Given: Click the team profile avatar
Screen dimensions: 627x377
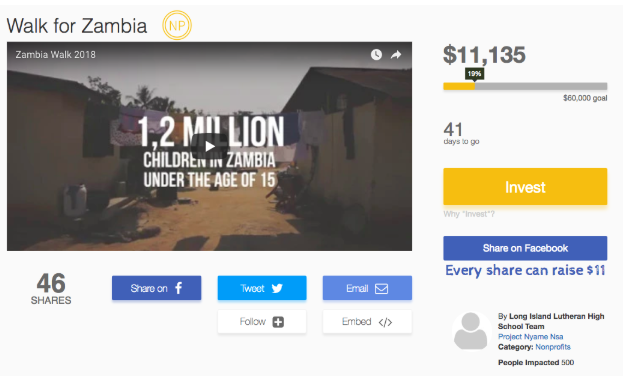Looking at the screenshot, I should click(471, 331).
